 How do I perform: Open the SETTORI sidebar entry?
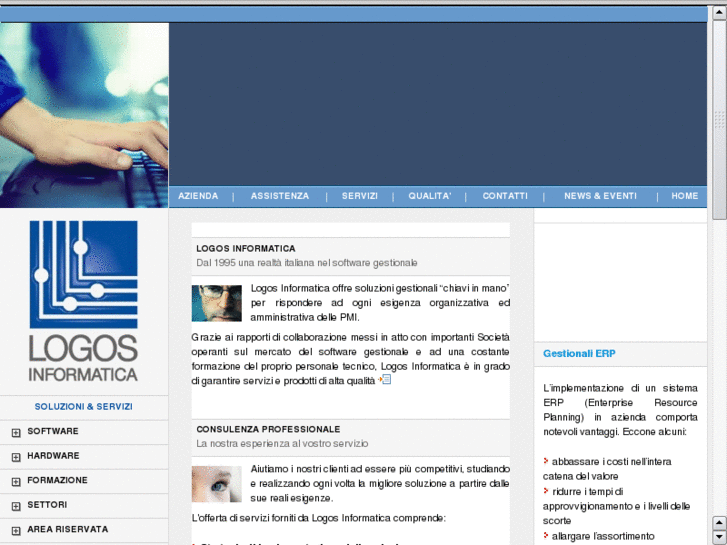tap(47, 505)
